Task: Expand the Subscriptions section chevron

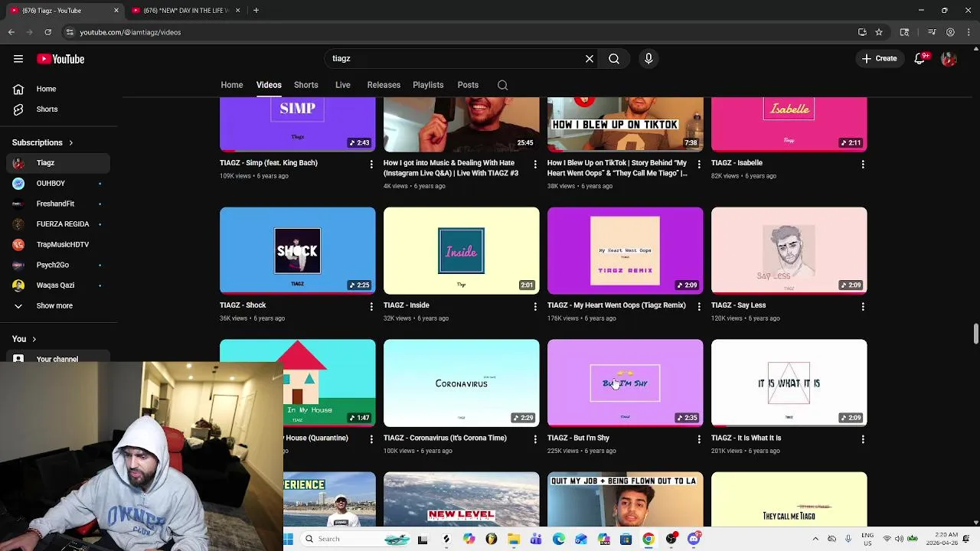Action: (70, 143)
